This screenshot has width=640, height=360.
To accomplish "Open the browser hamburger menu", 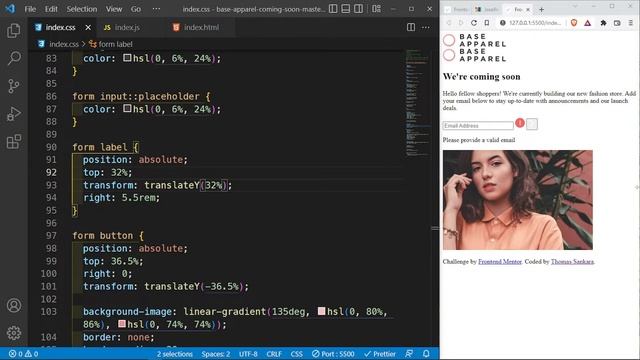I will pyautogui.click(x=631, y=23).
